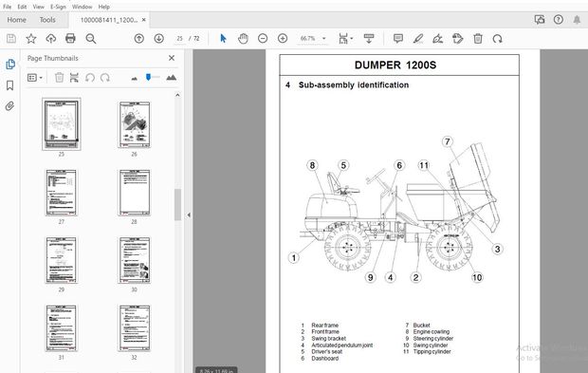
Task: Close the Page Thumbnails panel
Action: pos(172,58)
